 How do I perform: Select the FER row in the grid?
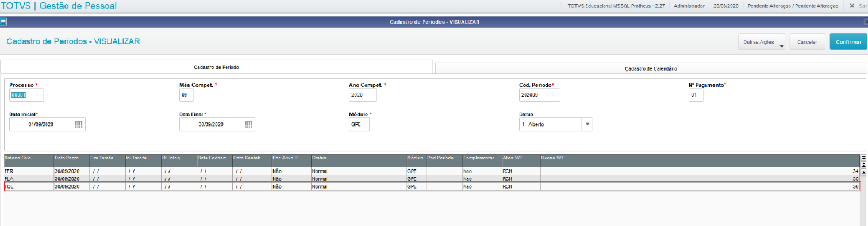coord(432,171)
